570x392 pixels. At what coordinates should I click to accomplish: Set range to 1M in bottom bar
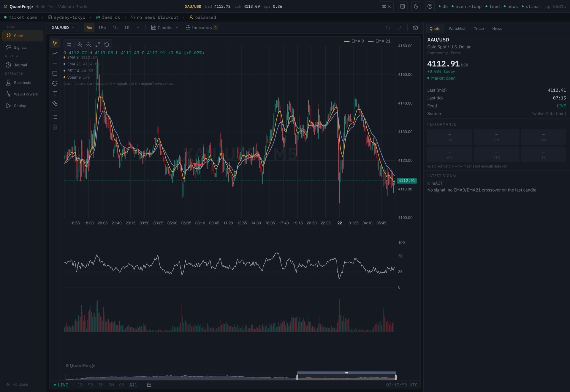(101, 385)
